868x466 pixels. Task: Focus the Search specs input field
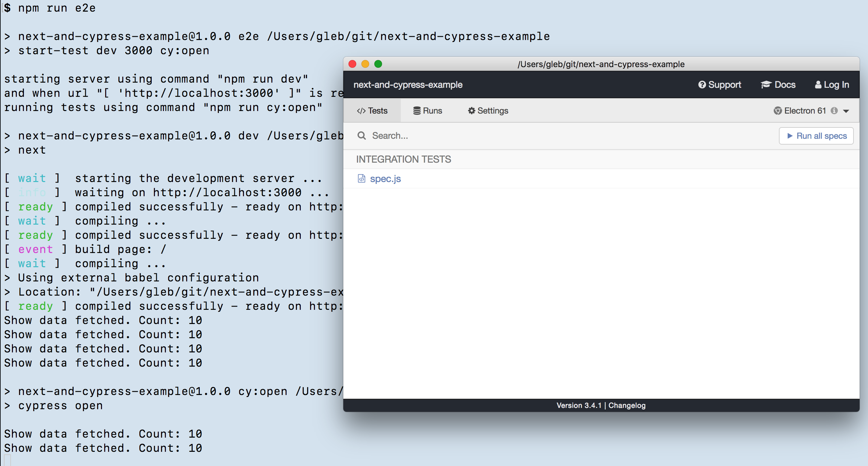click(x=539, y=136)
